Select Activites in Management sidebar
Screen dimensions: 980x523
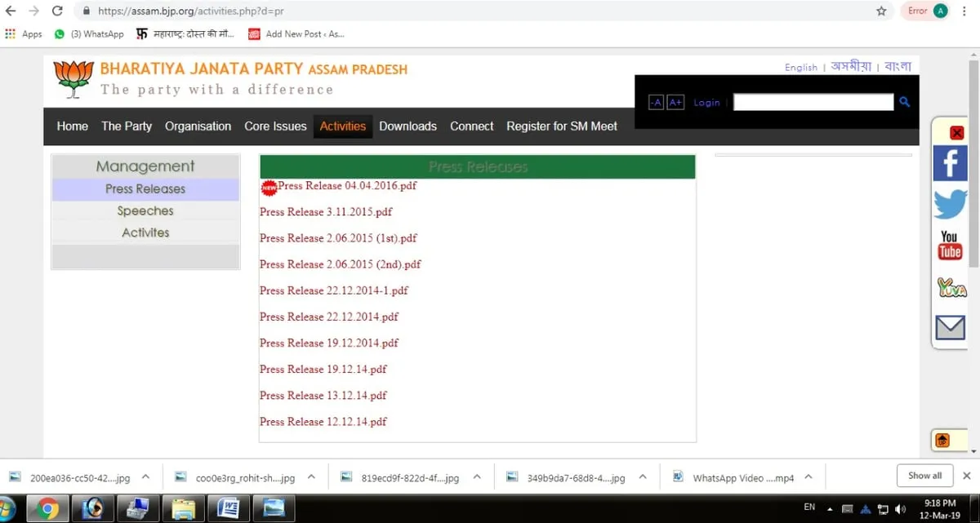(x=145, y=233)
